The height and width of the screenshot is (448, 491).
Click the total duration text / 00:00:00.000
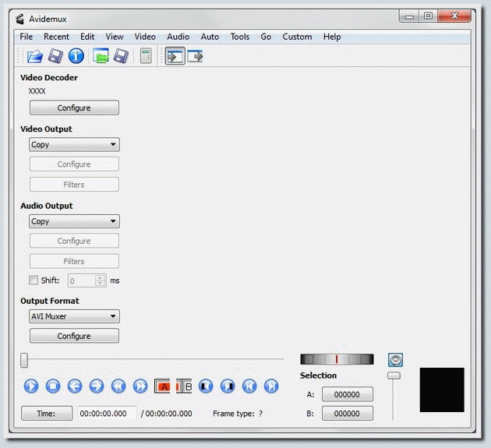(x=166, y=414)
